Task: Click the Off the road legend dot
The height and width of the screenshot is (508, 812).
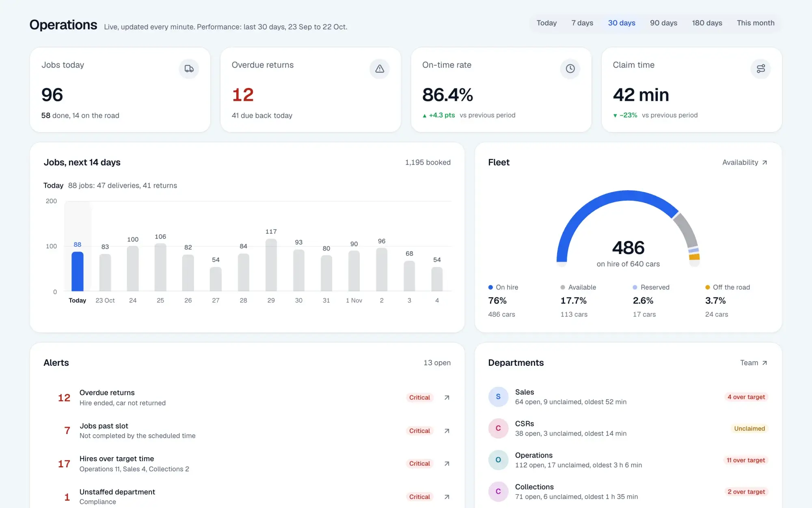Action: [708, 287]
